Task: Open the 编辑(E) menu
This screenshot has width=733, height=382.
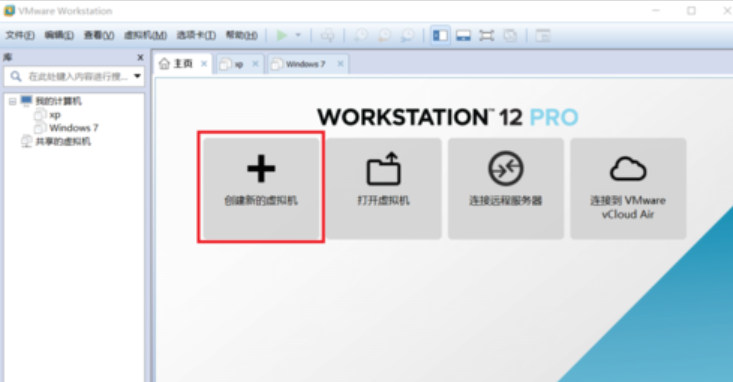Action: pyautogui.click(x=59, y=36)
